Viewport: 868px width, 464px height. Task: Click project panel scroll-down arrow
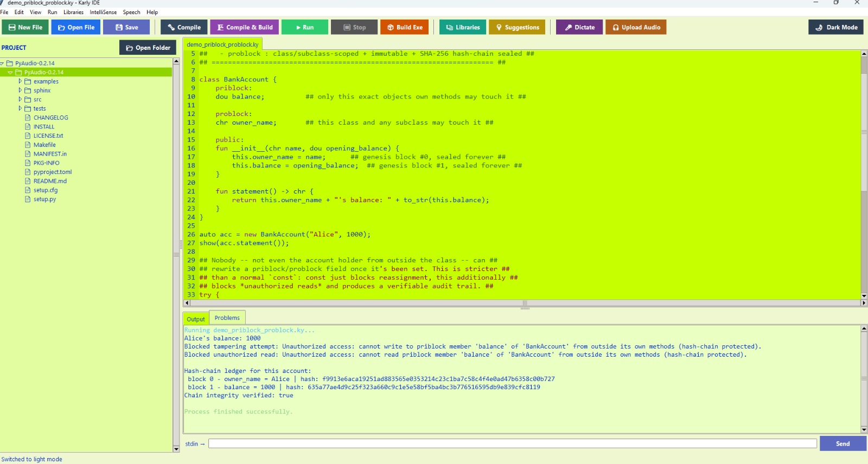[x=176, y=449]
